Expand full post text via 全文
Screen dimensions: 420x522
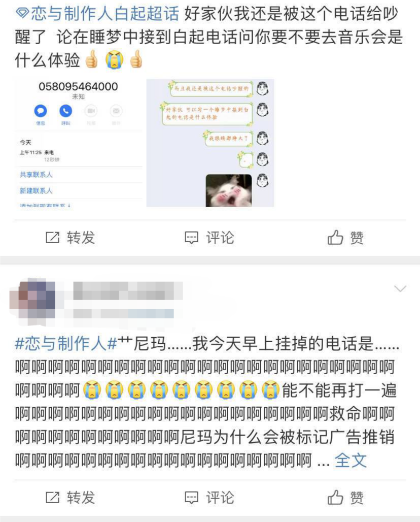[x=351, y=461]
